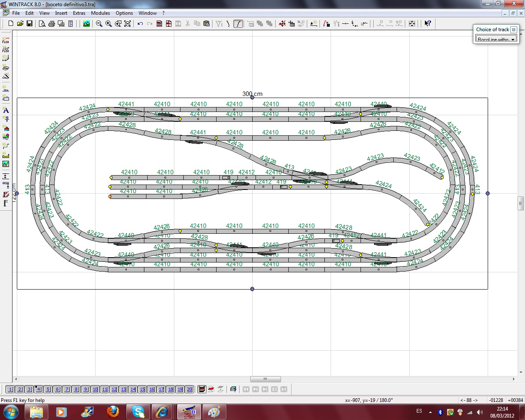Click the undo arrow icon
This screenshot has height=420, width=525.
[x=140, y=24]
